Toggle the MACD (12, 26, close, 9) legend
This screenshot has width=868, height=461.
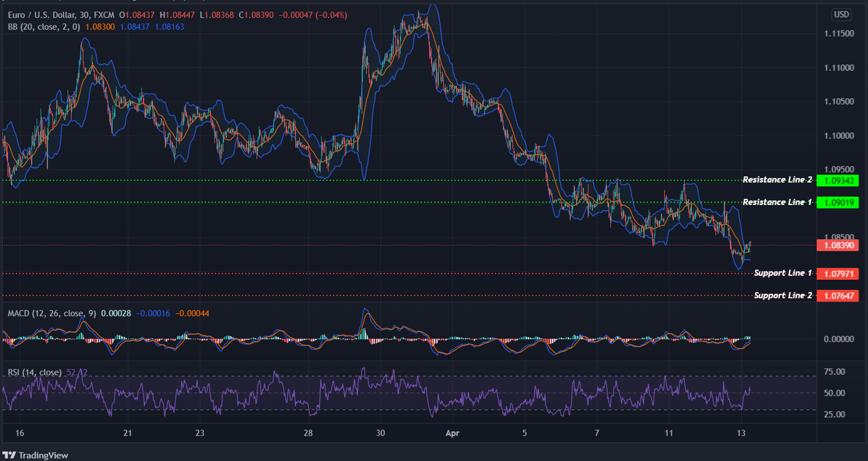pos(52,313)
